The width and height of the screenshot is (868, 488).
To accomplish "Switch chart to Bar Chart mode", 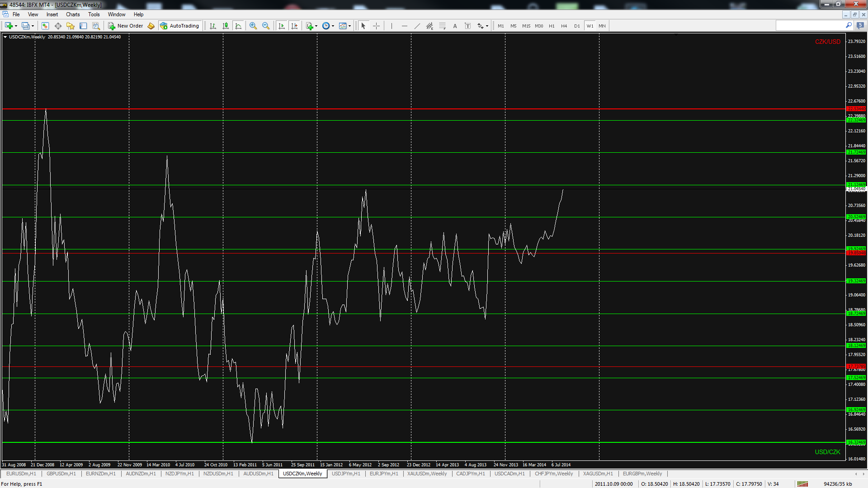I will tap(213, 26).
